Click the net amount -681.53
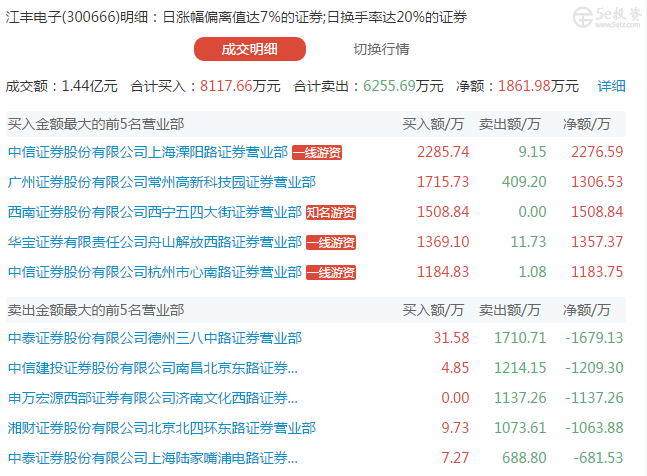 pos(598,458)
